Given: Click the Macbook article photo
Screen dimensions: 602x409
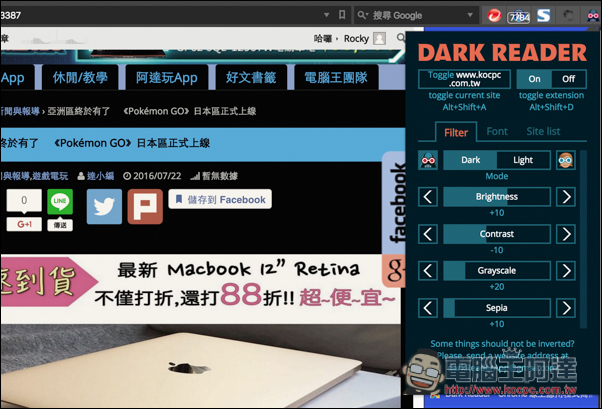Looking at the screenshot, I should point(200,366).
